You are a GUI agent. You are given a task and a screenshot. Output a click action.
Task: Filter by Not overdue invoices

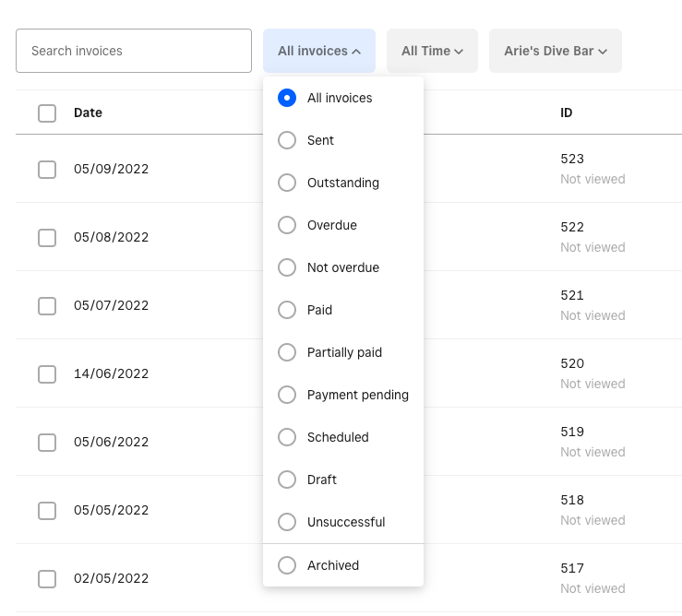287,267
